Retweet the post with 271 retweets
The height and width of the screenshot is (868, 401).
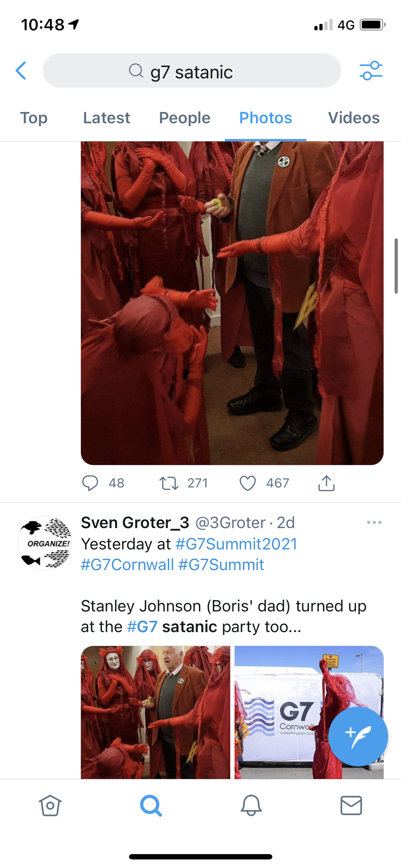point(169,483)
